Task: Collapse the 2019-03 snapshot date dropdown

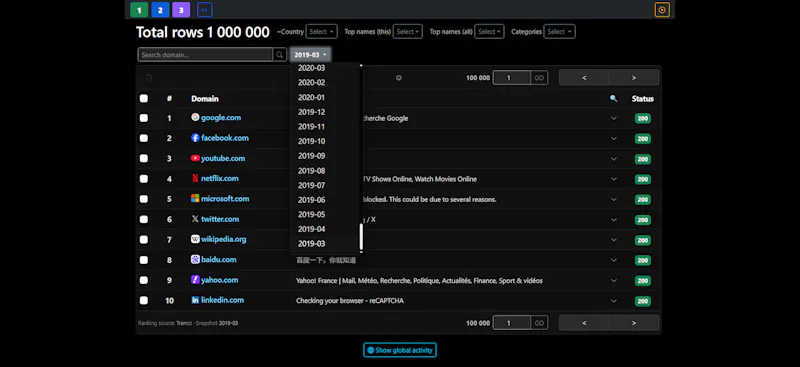Action: (310, 55)
